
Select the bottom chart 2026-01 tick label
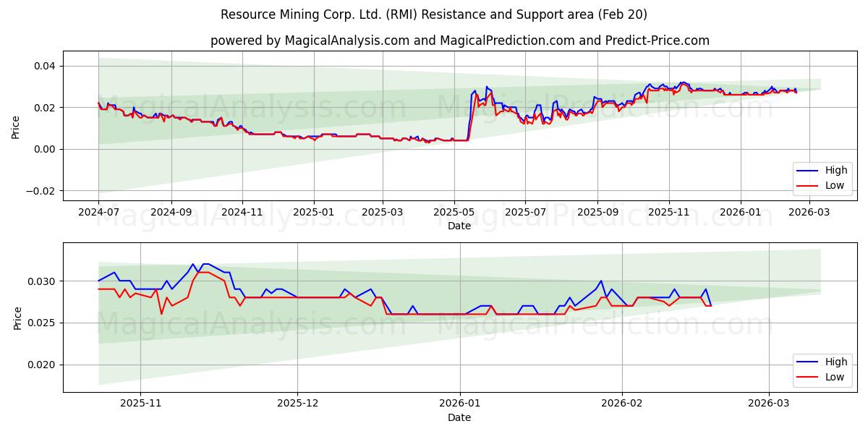[460, 404]
